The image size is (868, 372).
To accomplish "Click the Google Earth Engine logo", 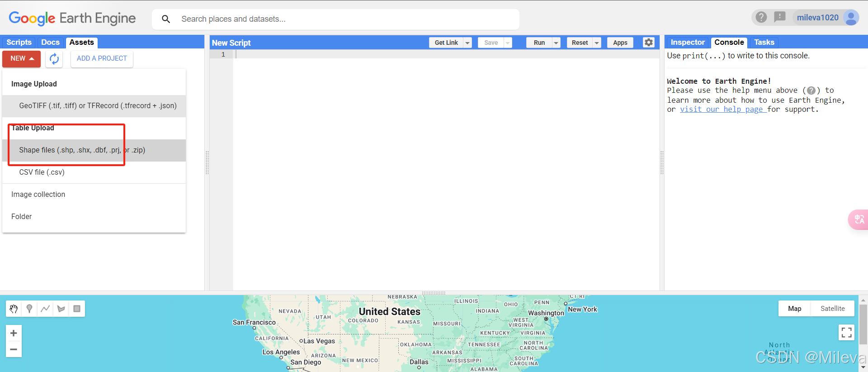I will 72,18.
